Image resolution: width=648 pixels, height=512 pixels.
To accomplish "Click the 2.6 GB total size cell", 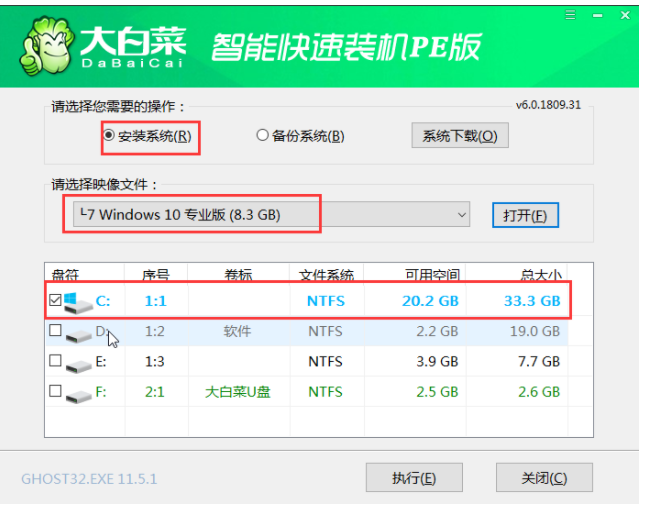I will pos(539,392).
